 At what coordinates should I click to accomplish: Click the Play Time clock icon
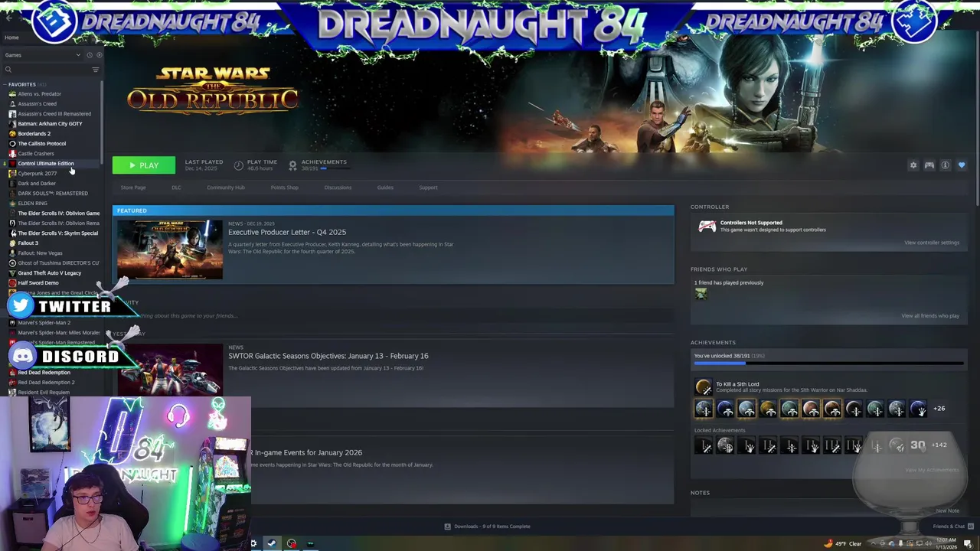238,165
